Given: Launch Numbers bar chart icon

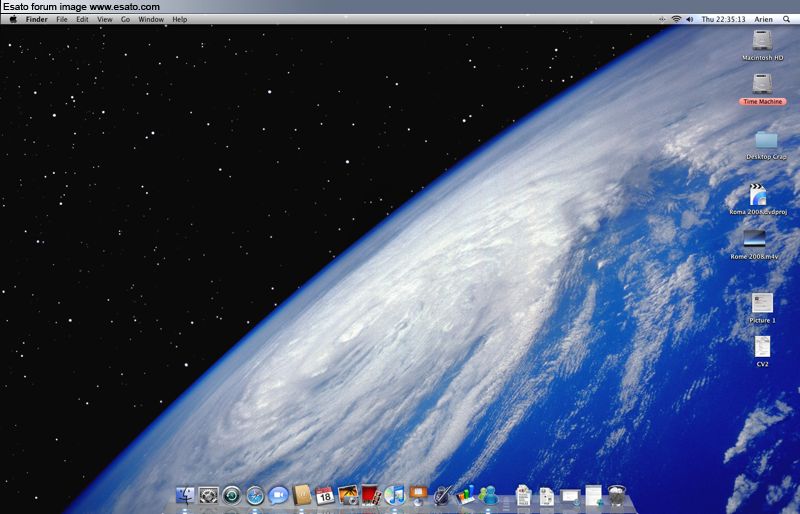Looking at the screenshot, I should [x=465, y=495].
